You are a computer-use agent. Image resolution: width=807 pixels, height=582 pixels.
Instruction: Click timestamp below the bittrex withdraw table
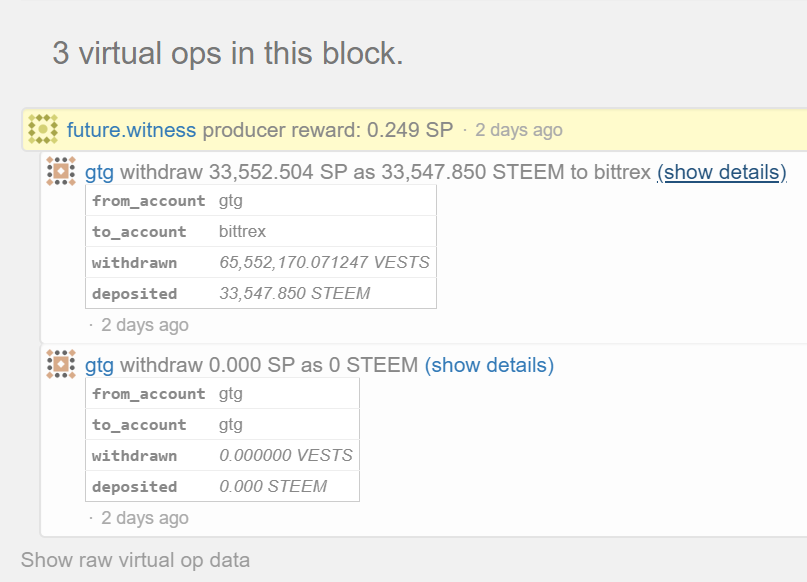[x=145, y=325]
